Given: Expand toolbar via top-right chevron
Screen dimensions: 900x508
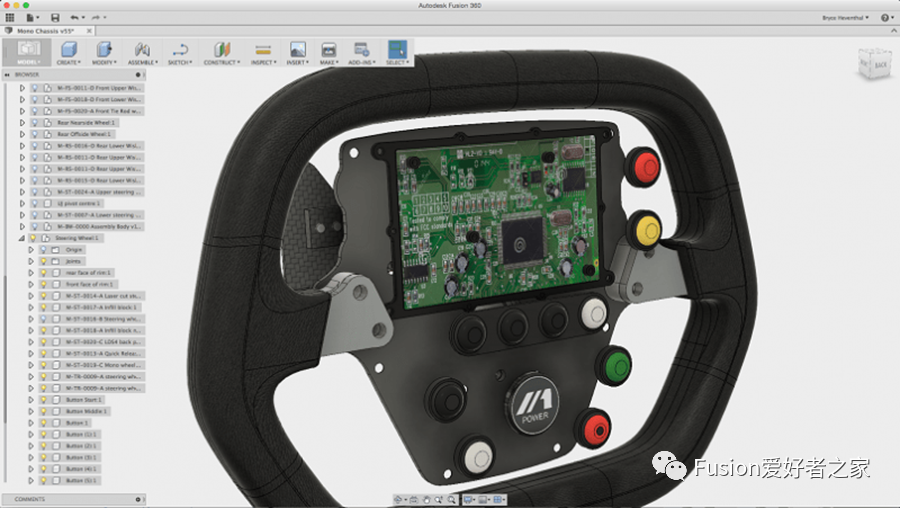Looking at the screenshot, I should tap(894, 31).
